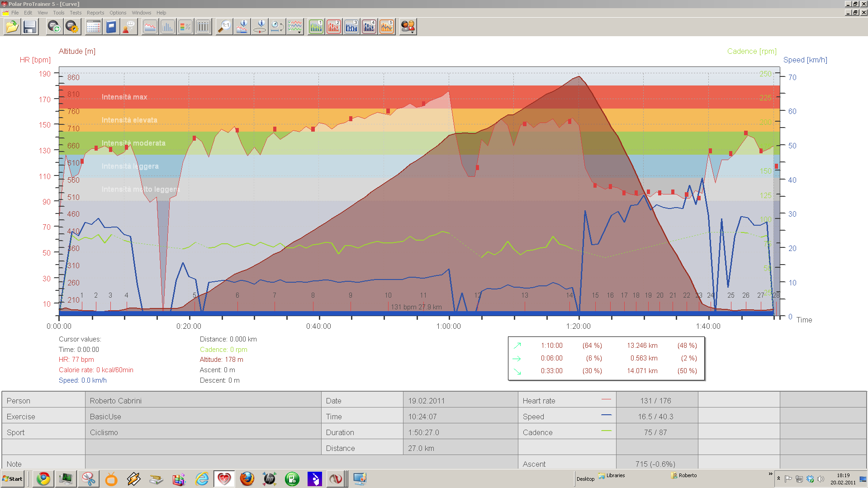The image size is (868, 488).
Task: Toggle red curve set 2 button
Action: click(334, 27)
